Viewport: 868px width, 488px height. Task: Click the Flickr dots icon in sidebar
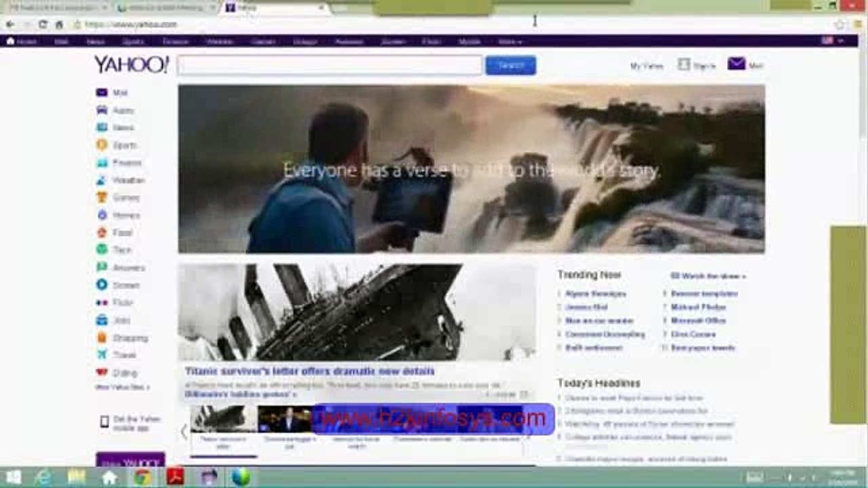[102, 302]
